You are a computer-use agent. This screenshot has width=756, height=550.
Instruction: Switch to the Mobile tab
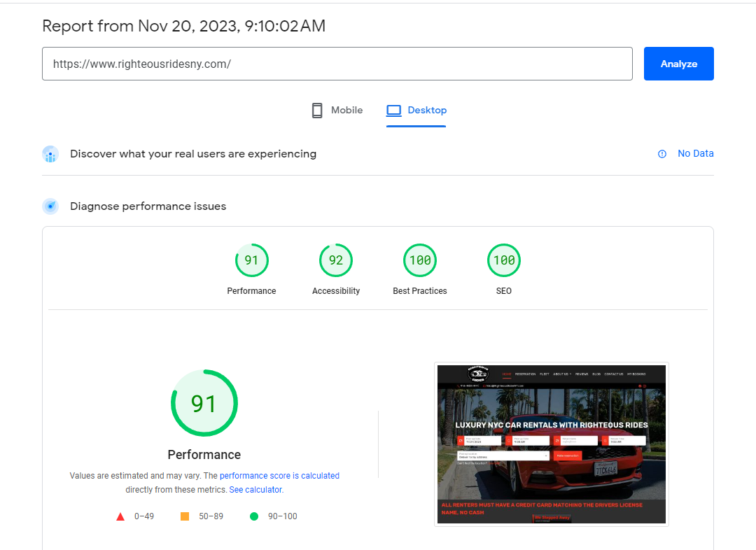point(337,111)
